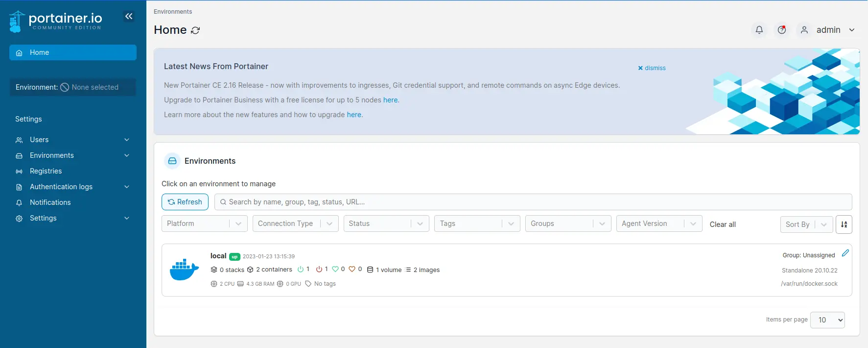Click the healthy containers green heart icon
Viewport: 868px width, 348px height.
tap(335, 269)
